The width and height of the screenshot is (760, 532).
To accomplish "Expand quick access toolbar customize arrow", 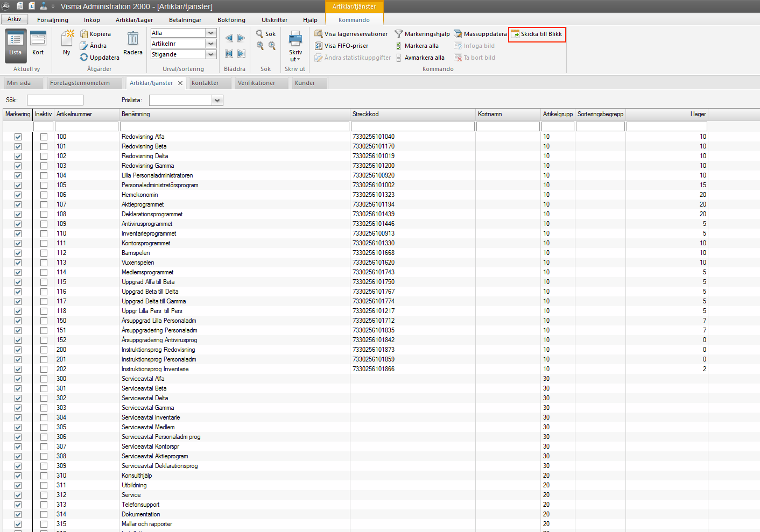I will click(53, 6).
